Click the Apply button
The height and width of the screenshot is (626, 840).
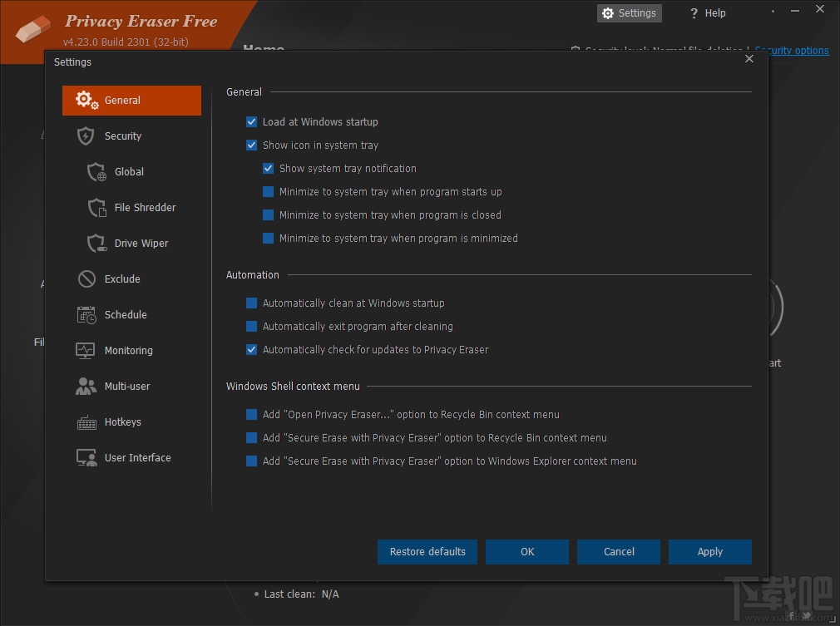click(710, 552)
